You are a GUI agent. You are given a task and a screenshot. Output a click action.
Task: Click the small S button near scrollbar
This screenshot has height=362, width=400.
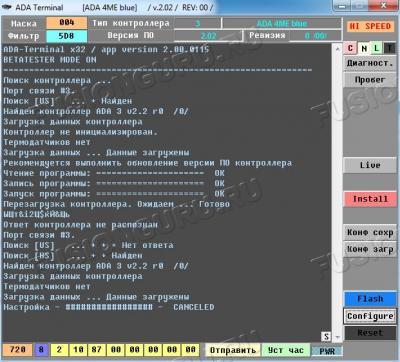click(326, 337)
